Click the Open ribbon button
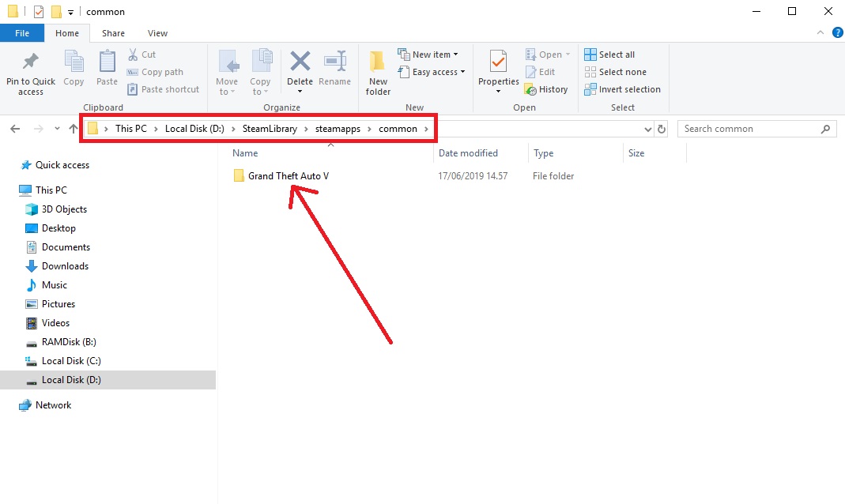 [548, 55]
